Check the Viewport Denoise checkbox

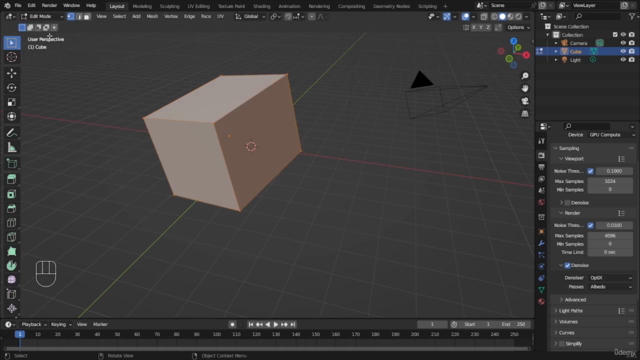tap(567, 203)
